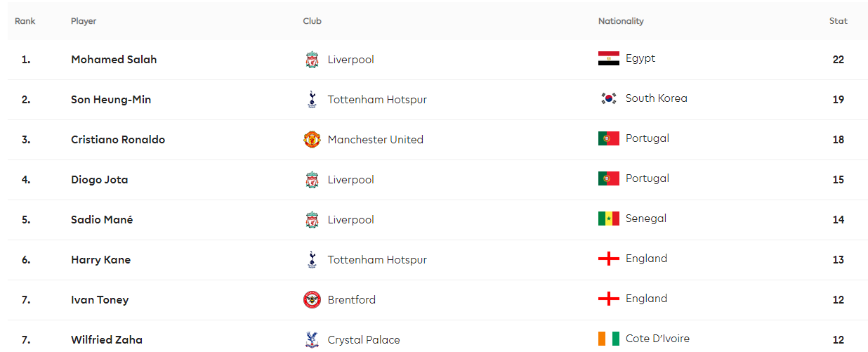Image resolution: width=868 pixels, height=352 pixels.
Task: Click Liverpool crest in Mohamed Salah row
Action: (312, 60)
